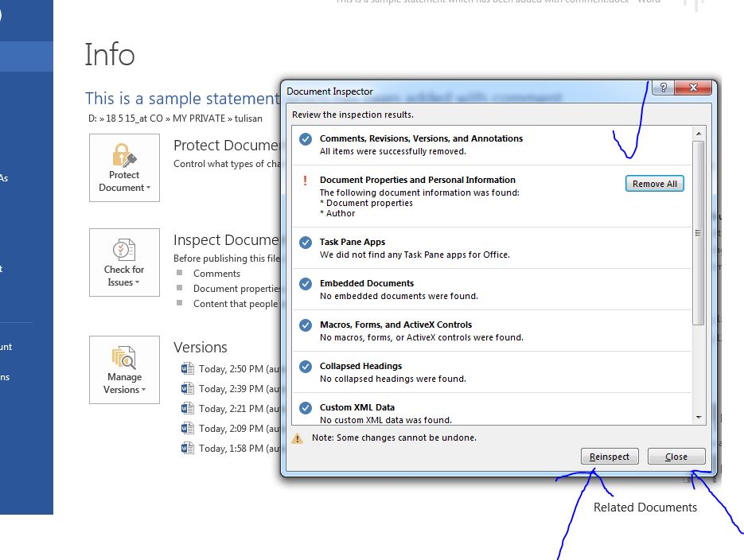This screenshot has width=744, height=560.
Task: Click the checkmark icon beside Collapsed Headings
Action: click(306, 366)
